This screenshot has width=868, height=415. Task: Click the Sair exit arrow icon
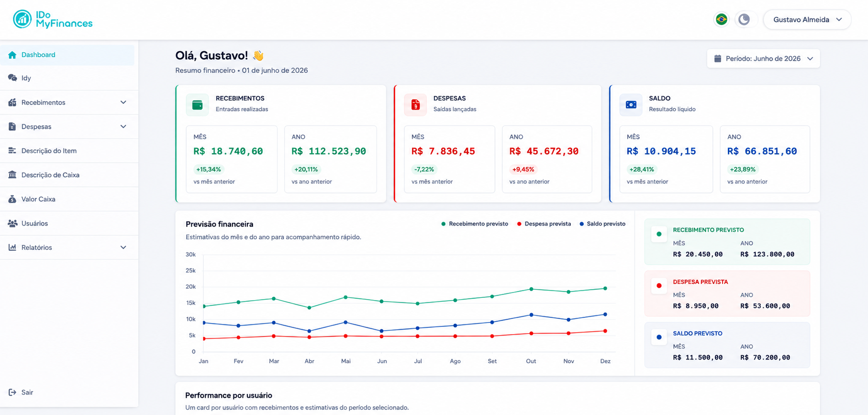click(12, 393)
